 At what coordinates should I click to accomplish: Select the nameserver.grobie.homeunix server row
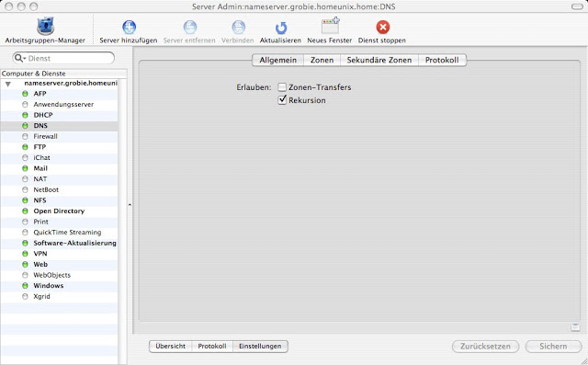[59, 84]
